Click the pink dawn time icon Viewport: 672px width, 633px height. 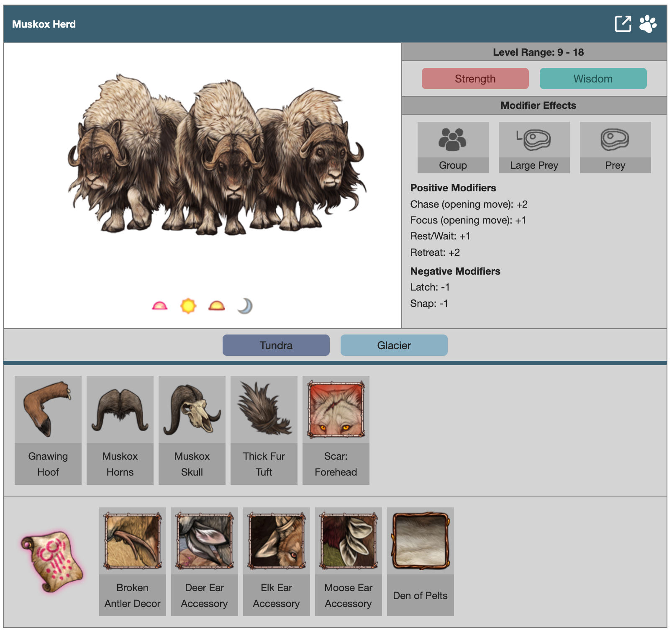coord(159,306)
